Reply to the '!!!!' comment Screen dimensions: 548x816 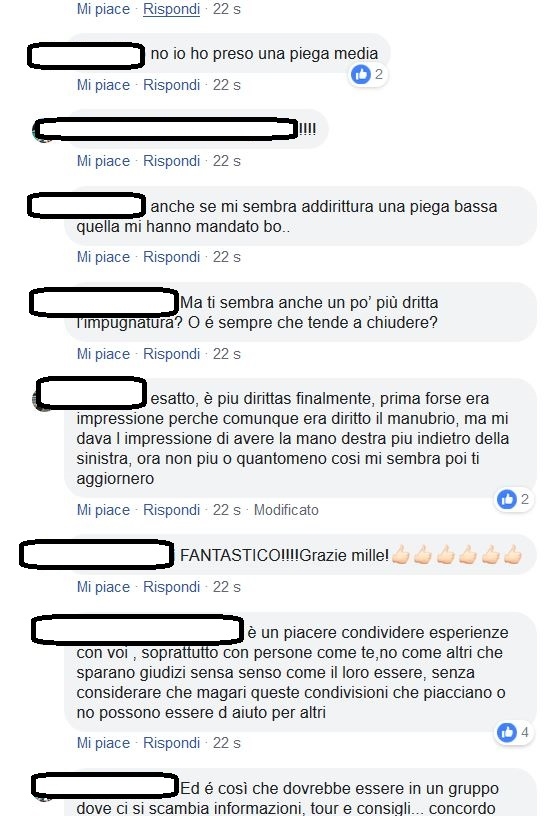(x=171, y=161)
